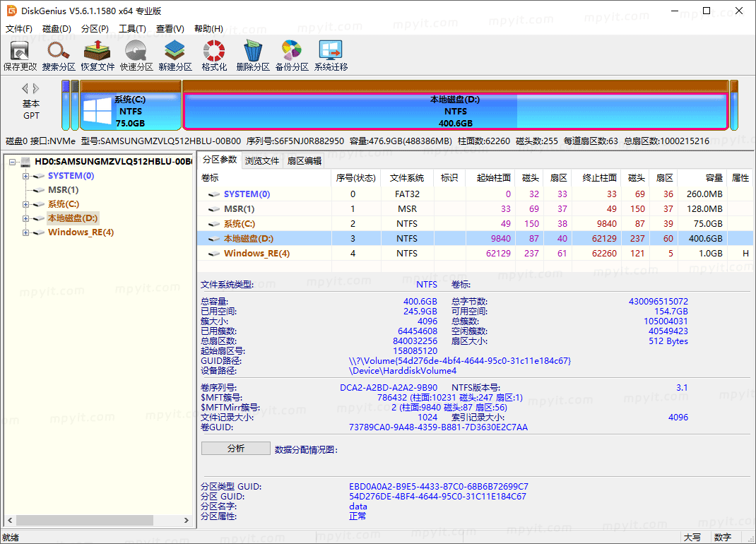
Task: Click the FAT32 file system cell
Action: 407,194
